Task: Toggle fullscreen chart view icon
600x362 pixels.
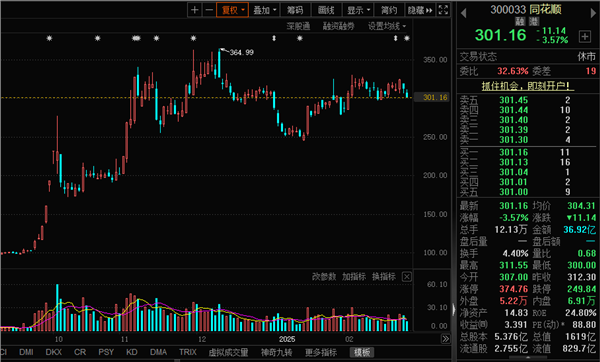Action: coord(443,10)
